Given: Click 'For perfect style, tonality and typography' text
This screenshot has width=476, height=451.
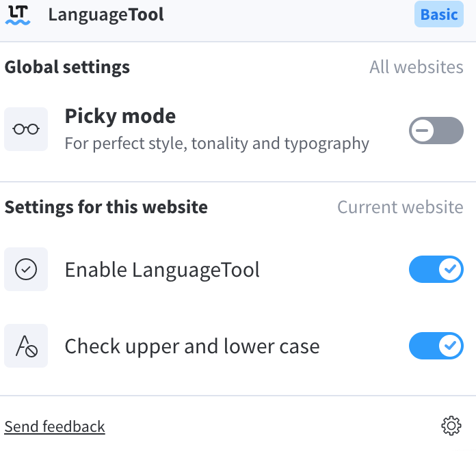Looking at the screenshot, I should (x=217, y=143).
